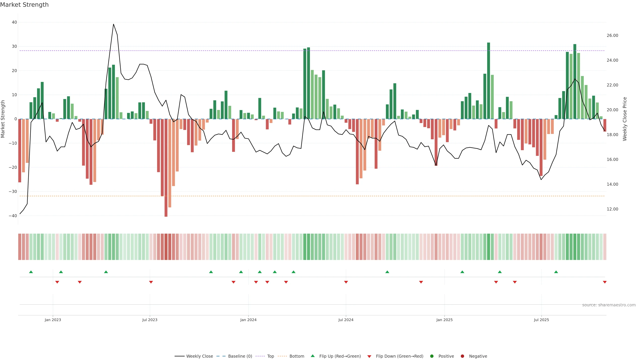Image resolution: width=644 pixels, height=362 pixels.
Task: Click green triangle icon beside Flip Up legend
Action: [x=312, y=356]
